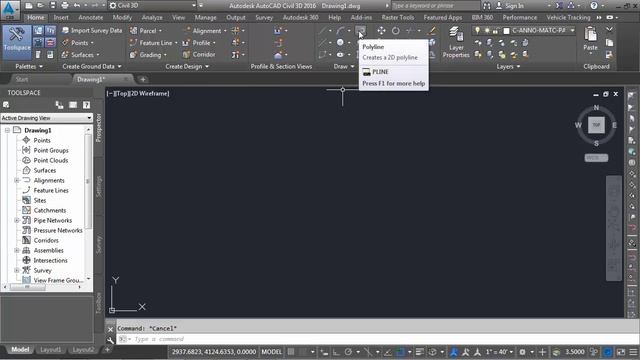Viewport: 640px width, 360px height.
Task: Click the Sign In button
Action: [510, 5]
